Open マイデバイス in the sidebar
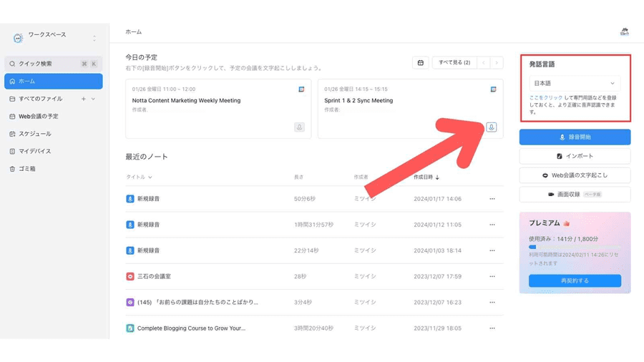This screenshot has width=644, height=362. click(x=34, y=151)
